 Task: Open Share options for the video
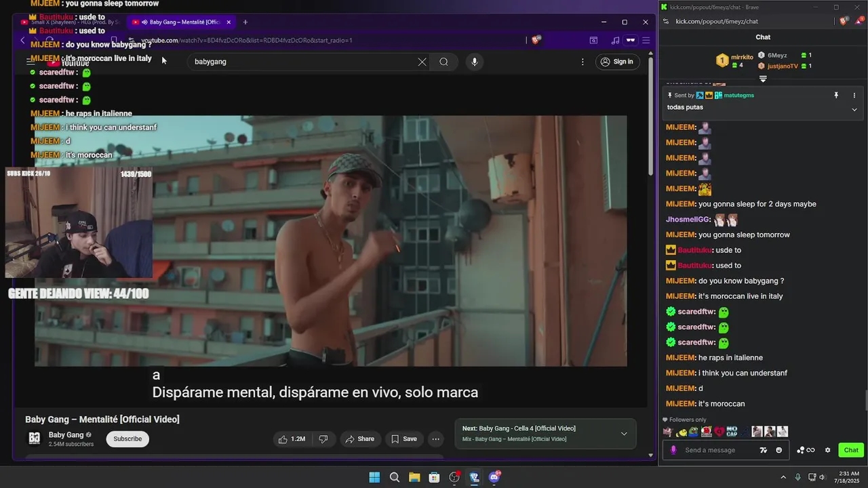click(x=359, y=439)
